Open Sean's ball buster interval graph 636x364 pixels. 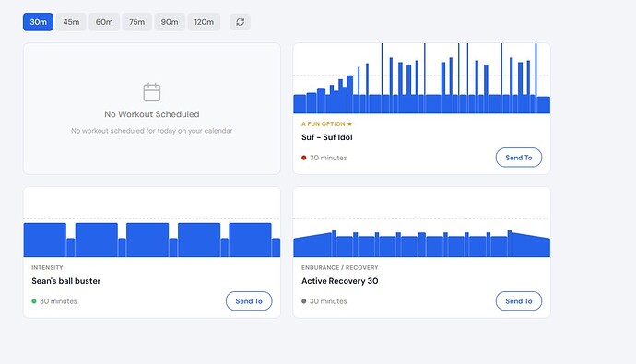[152, 222]
